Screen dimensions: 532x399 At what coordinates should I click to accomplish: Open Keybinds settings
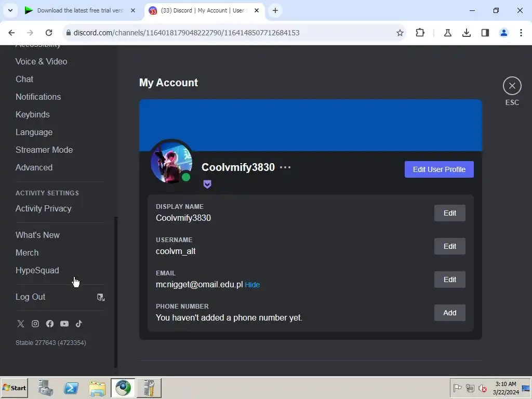point(33,114)
